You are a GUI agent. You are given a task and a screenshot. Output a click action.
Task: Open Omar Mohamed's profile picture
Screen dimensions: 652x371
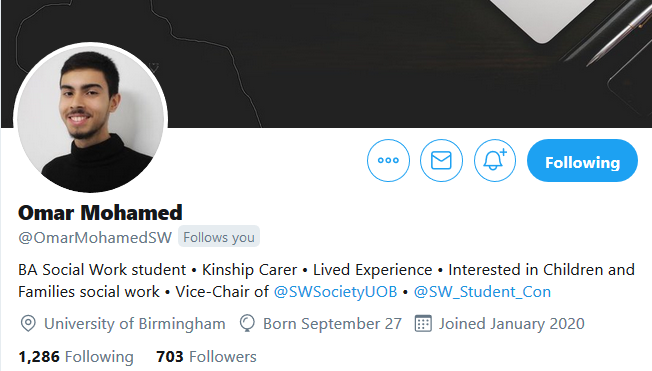pyautogui.click(x=91, y=118)
